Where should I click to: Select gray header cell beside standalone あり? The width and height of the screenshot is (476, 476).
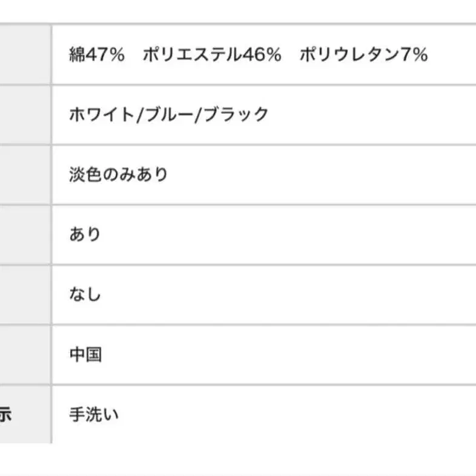point(25,234)
